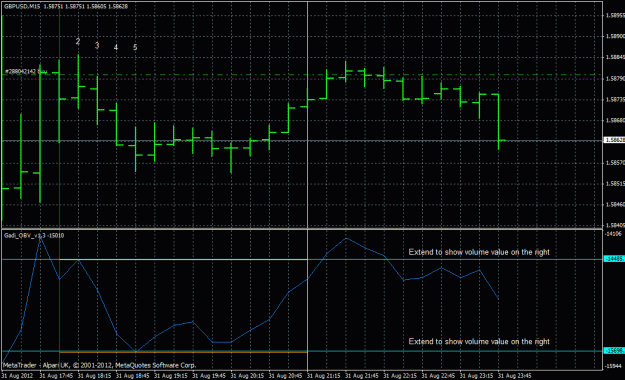Click the bar label '5' above the chart
Image resolution: width=625 pixels, height=380 pixels.
tap(135, 47)
